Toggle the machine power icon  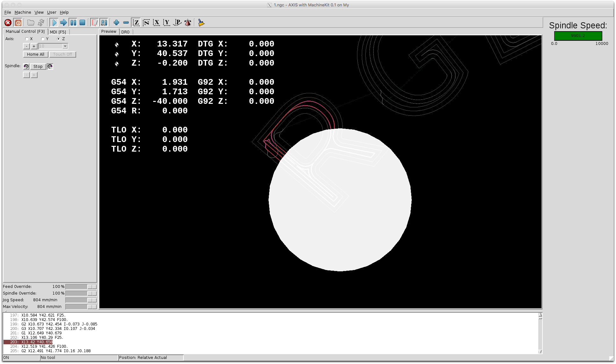[18, 23]
